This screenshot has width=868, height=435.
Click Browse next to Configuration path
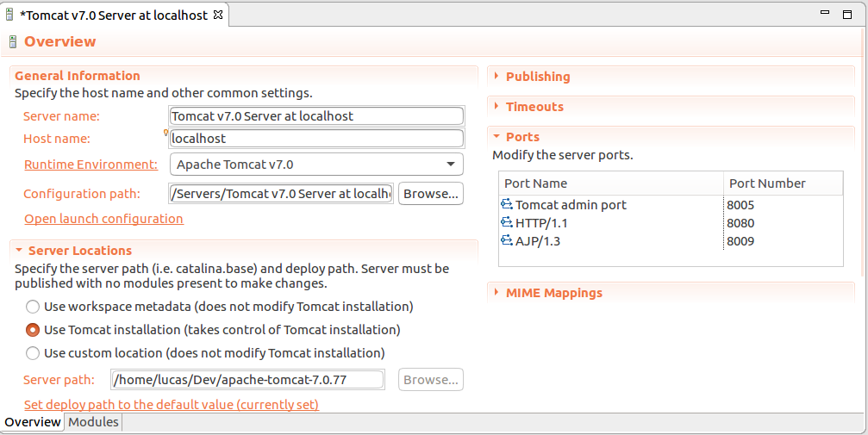[x=431, y=194]
